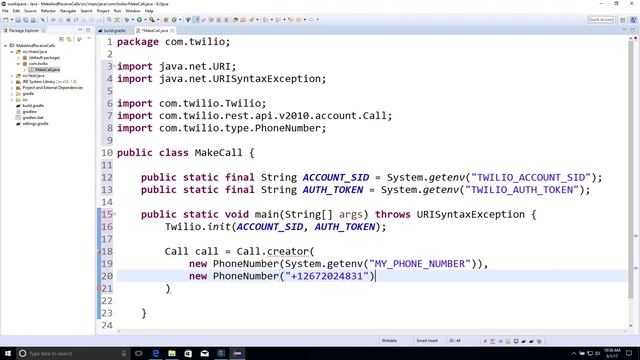The width and height of the screenshot is (640, 360).
Task: Minimize the Package Explorer view
Action: (x=80, y=30)
